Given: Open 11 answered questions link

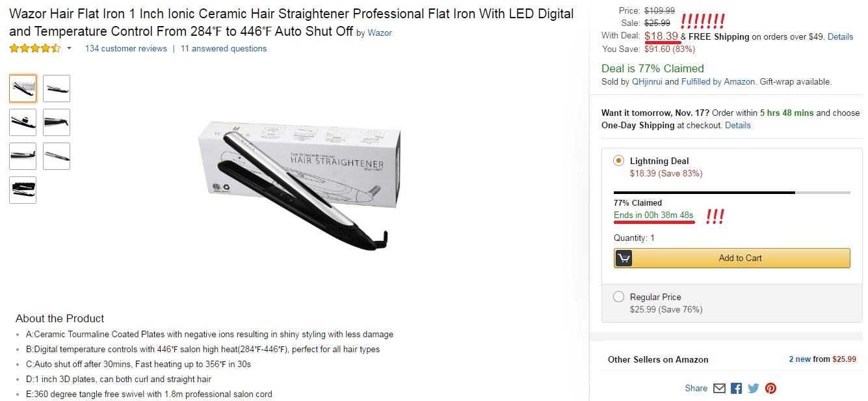Looking at the screenshot, I should click(224, 49).
